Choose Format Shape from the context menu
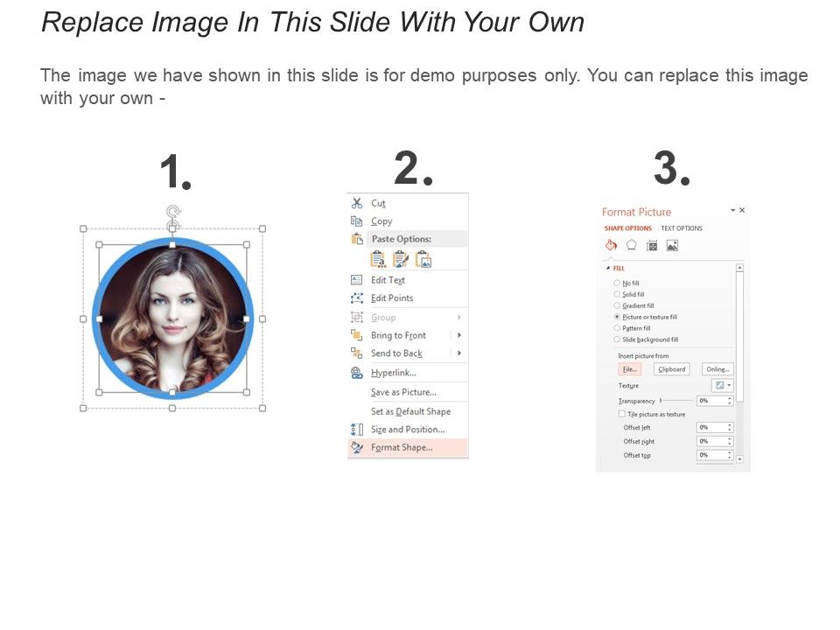The width and height of the screenshot is (840, 630). click(x=402, y=448)
